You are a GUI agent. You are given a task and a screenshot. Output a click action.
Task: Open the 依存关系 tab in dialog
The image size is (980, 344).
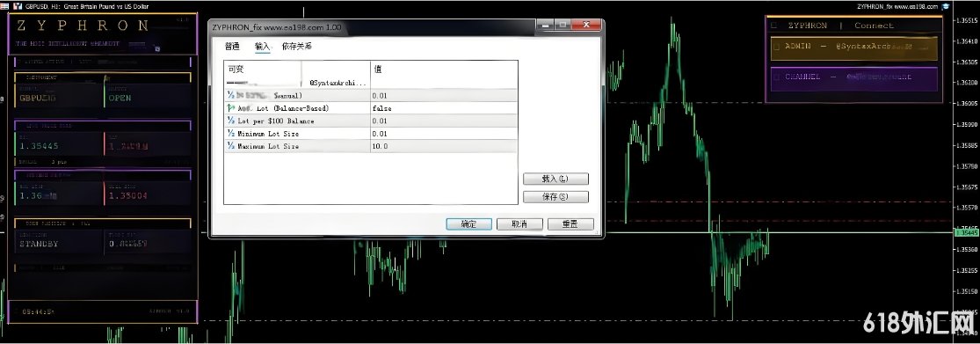point(297,47)
